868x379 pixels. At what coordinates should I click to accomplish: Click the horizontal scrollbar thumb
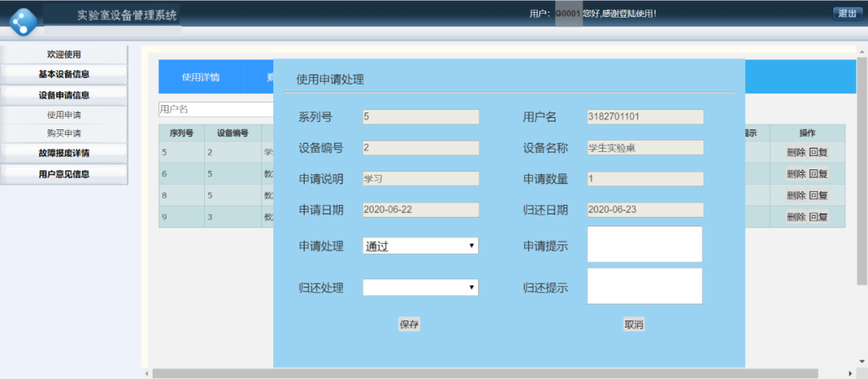[x=485, y=373]
